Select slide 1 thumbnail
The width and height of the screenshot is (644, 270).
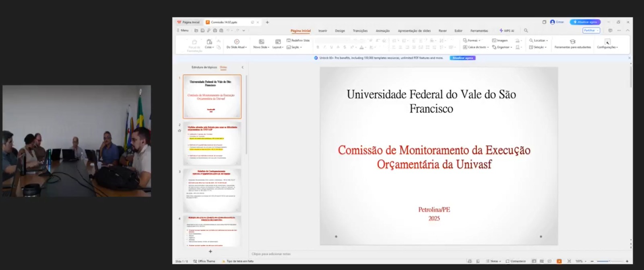(x=212, y=96)
